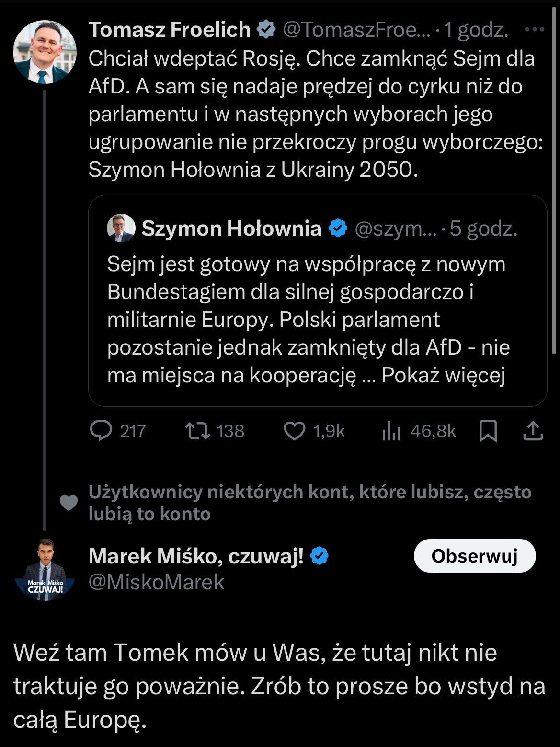Click the reply comment icon showing 217
The height and width of the screenshot is (747, 560).
pyautogui.click(x=101, y=431)
